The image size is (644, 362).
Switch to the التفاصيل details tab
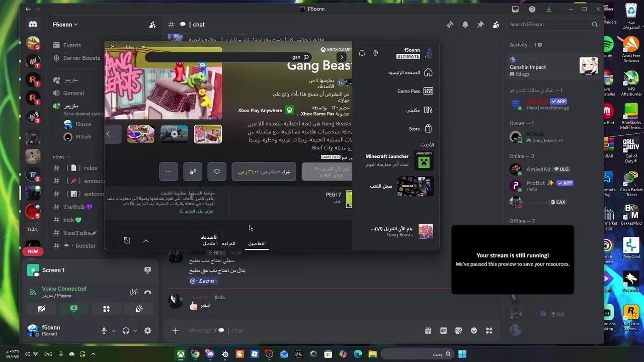tap(257, 243)
